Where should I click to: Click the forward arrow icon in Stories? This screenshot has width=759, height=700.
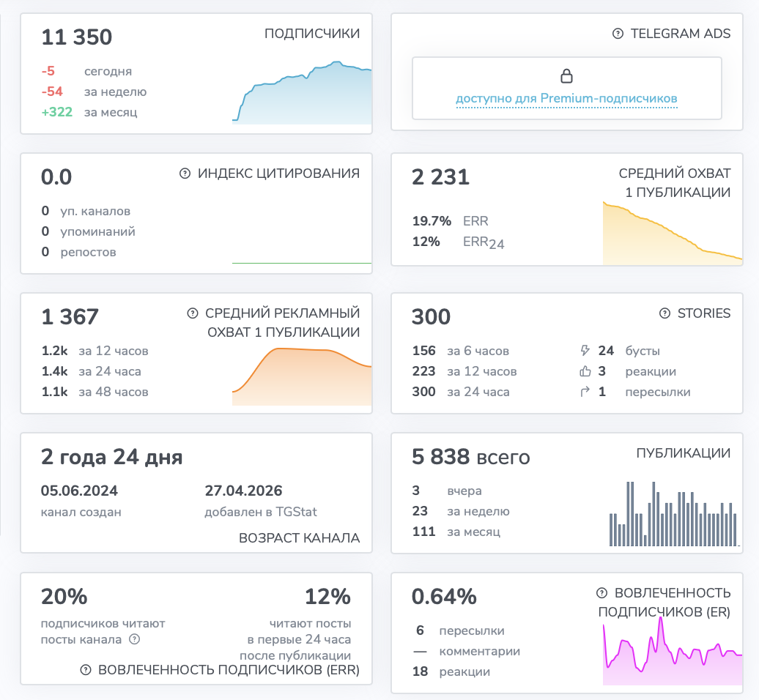[585, 391]
